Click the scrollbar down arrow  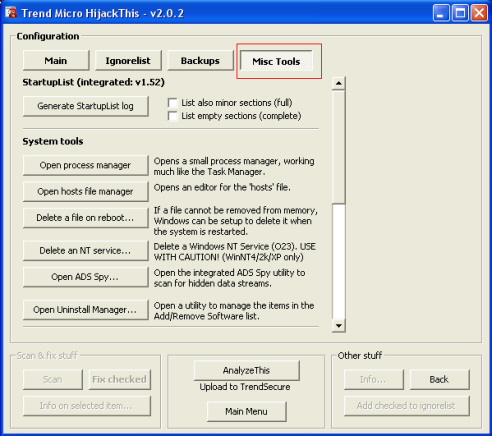(x=339, y=326)
